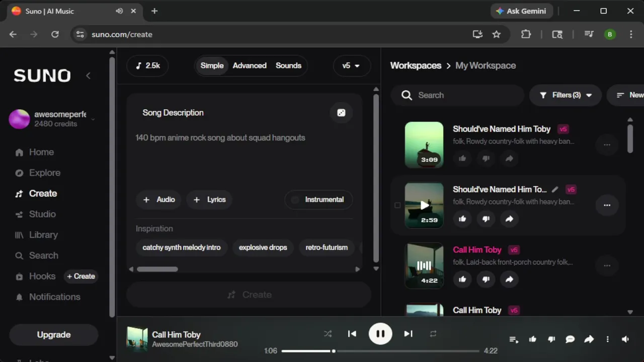Share the playing song from the player bar
Image resolution: width=644 pixels, height=362 pixels.
pos(589,339)
